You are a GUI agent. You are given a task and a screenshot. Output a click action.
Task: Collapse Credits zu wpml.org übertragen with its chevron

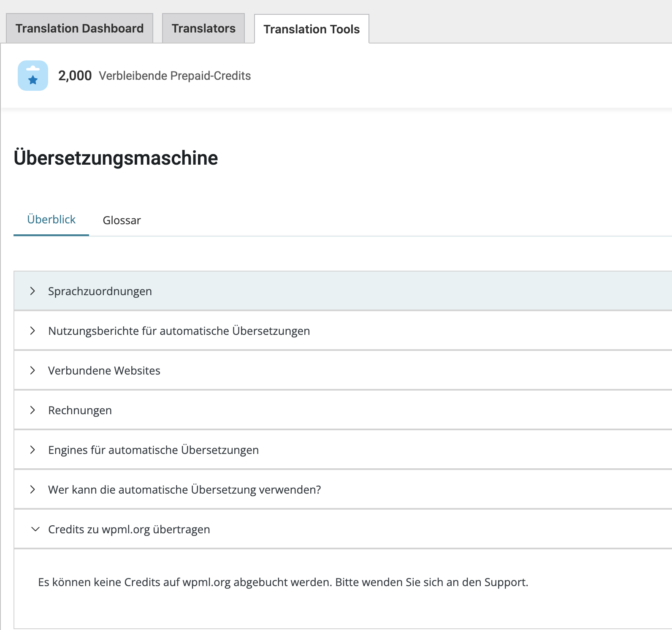tap(35, 529)
